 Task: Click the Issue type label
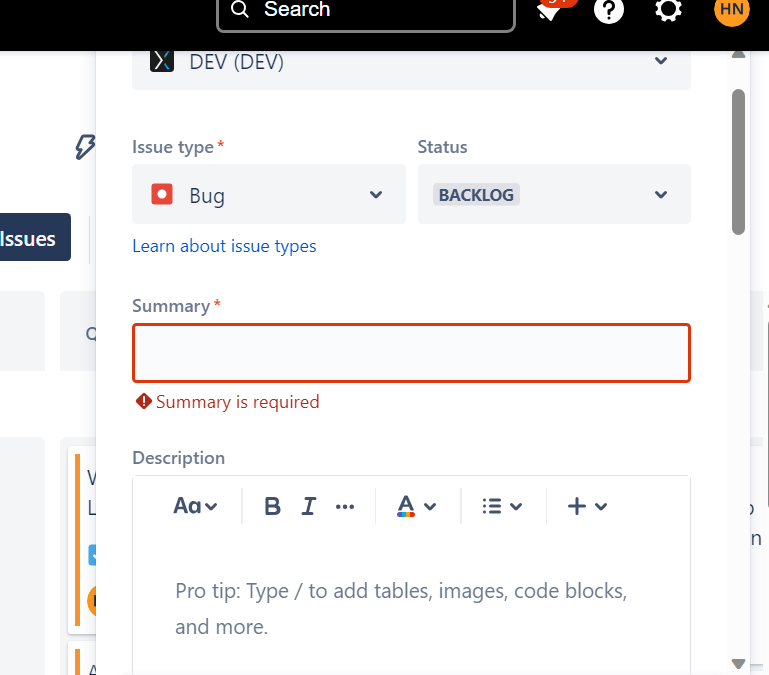[x=173, y=147]
